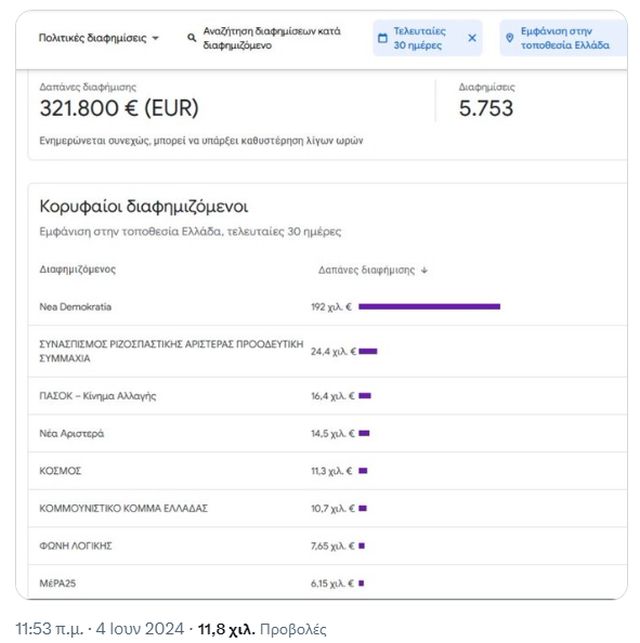Open the ΦΩΝΗ ΛΟΓΙΚΗΣ advertiser row
The height and width of the screenshot is (643, 640).
point(75,545)
